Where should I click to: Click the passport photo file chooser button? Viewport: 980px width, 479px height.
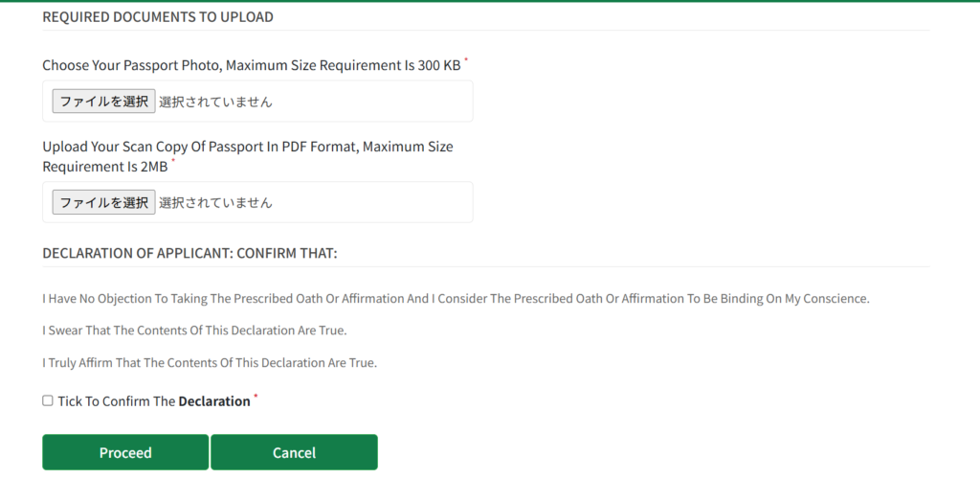tap(103, 102)
